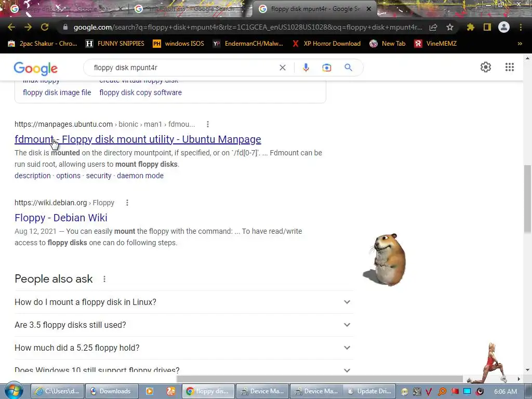Reload the current page

point(45,27)
